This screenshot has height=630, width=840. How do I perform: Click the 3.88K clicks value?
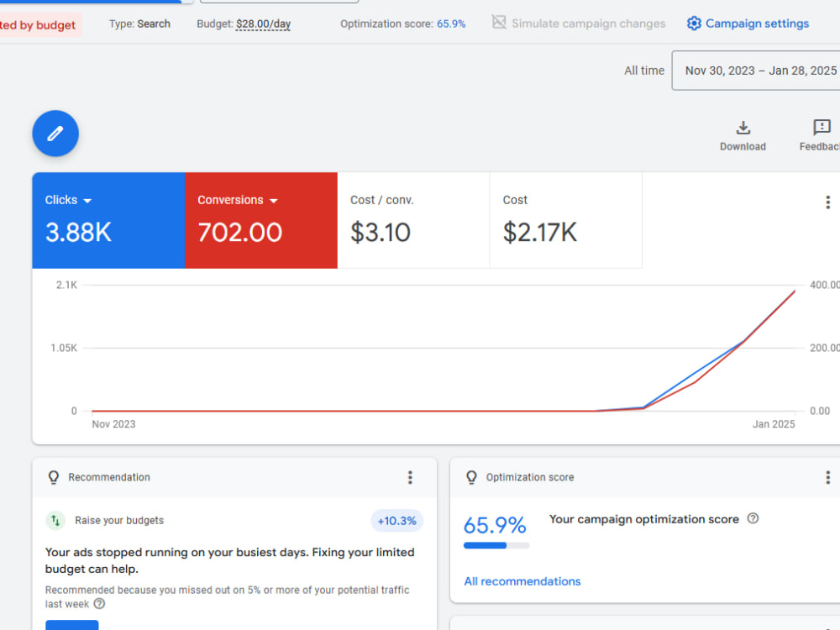tap(78, 233)
